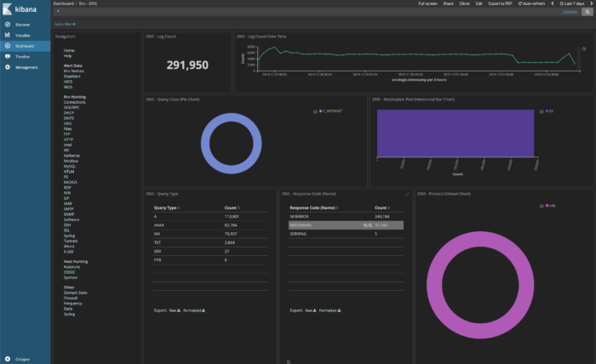
Task: Click the purple Destination Port bar
Action: click(x=456, y=133)
